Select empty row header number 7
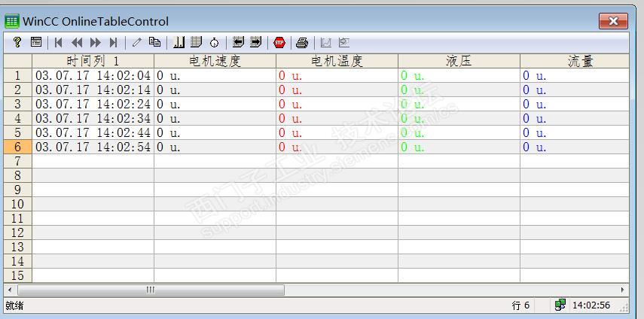Viewport: 644px width, 319px height. 17,161
